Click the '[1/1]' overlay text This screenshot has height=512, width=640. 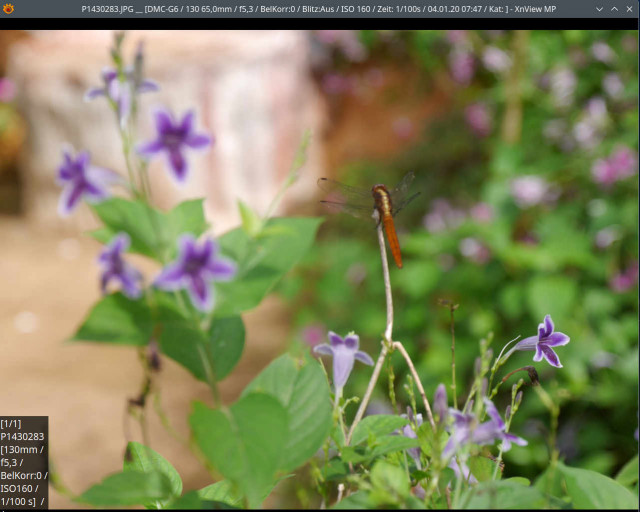11,423
